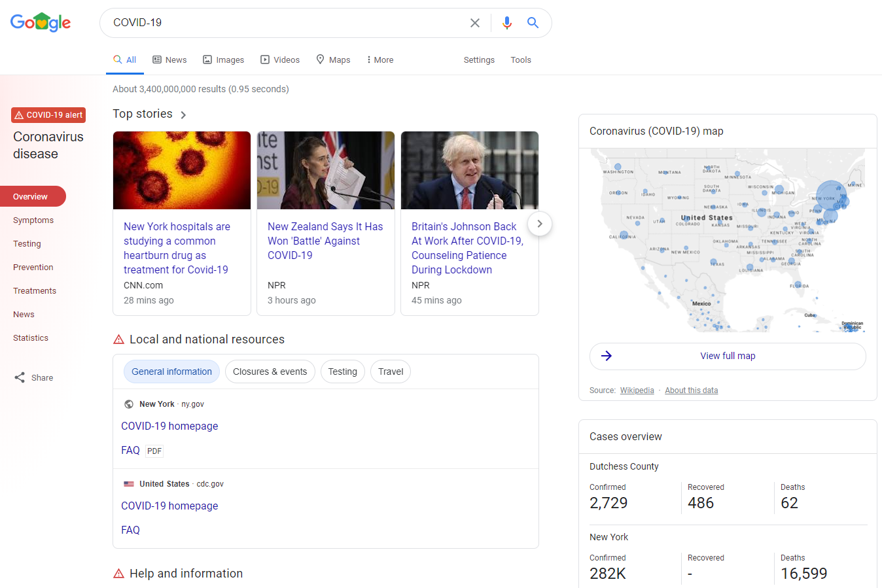The image size is (882, 588).
Task: Select the Travel chip
Action: click(x=391, y=372)
